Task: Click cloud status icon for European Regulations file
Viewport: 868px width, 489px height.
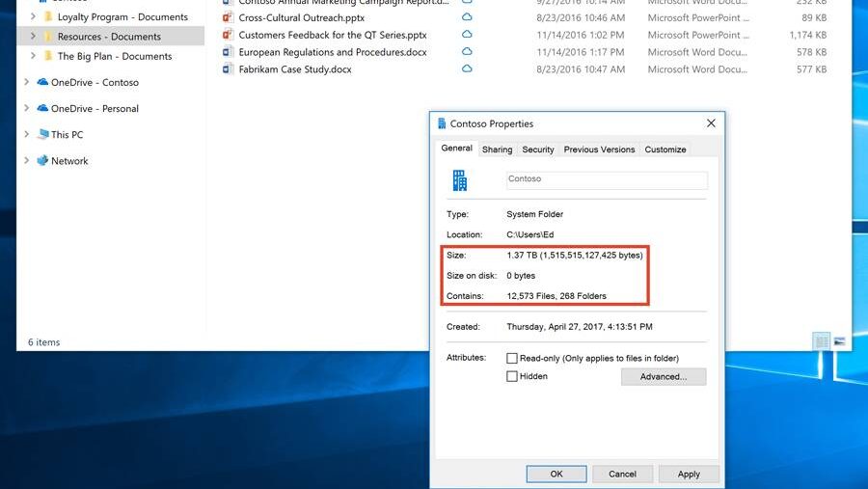Action: [467, 51]
